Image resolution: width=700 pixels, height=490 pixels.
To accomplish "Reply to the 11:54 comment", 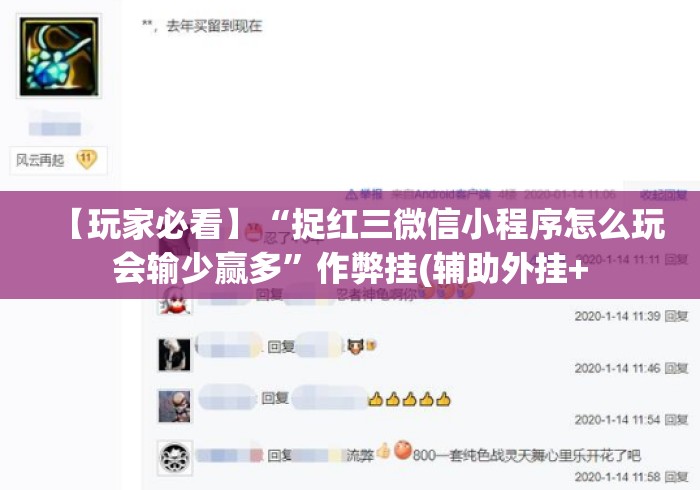I will point(676,419).
